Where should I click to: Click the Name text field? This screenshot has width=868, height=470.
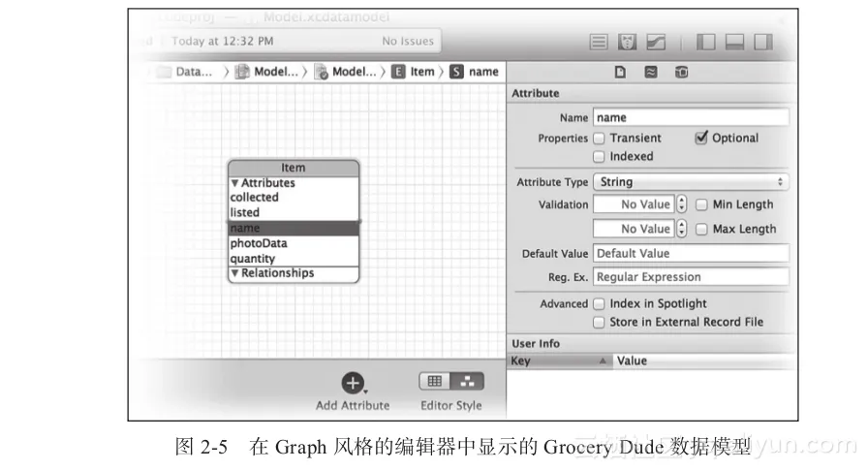coord(691,117)
